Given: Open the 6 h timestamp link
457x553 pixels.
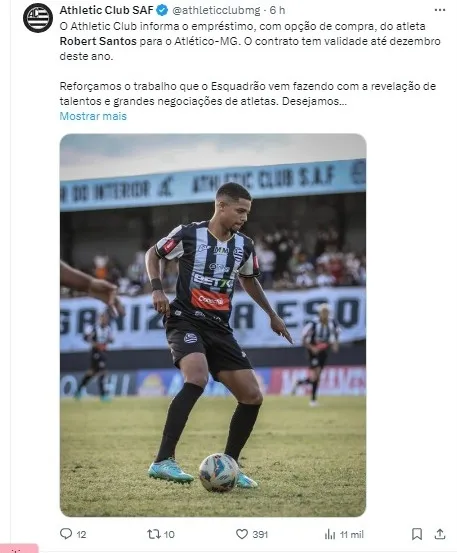Looking at the screenshot, I should 277,10.
